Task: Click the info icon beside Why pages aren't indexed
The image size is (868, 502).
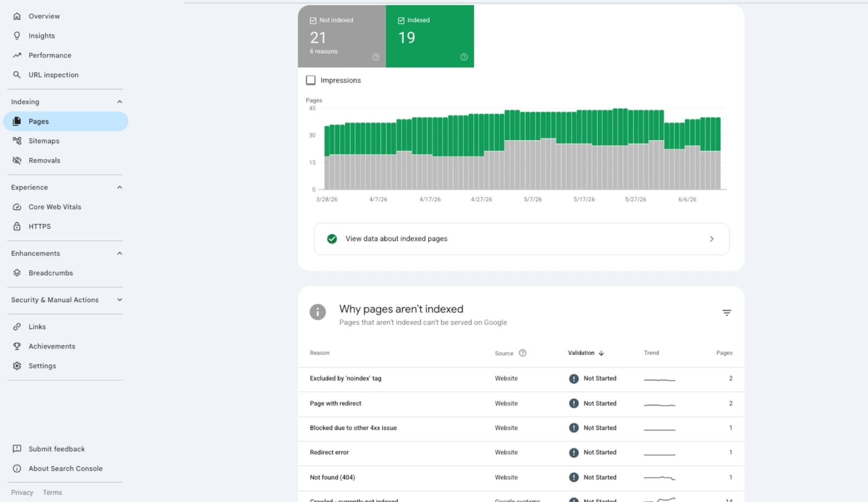Action: [x=318, y=312]
